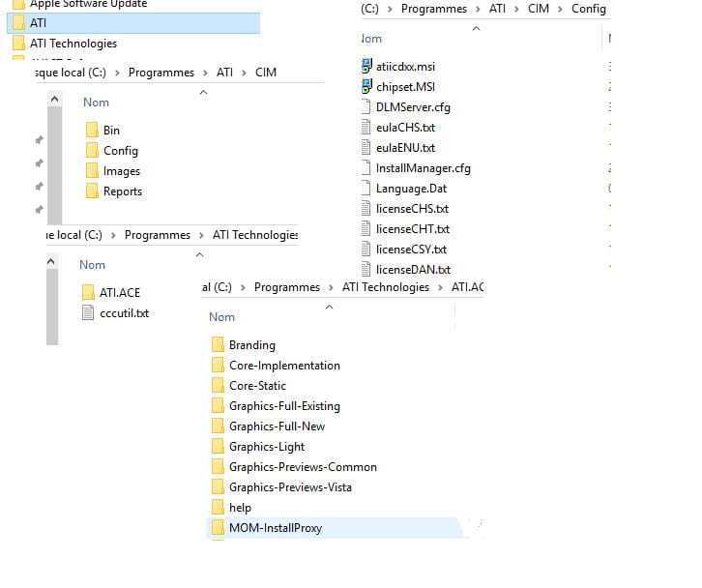Click the atiicdxx.msi installer icon
The width and height of the screenshot is (702, 588).
366,67
